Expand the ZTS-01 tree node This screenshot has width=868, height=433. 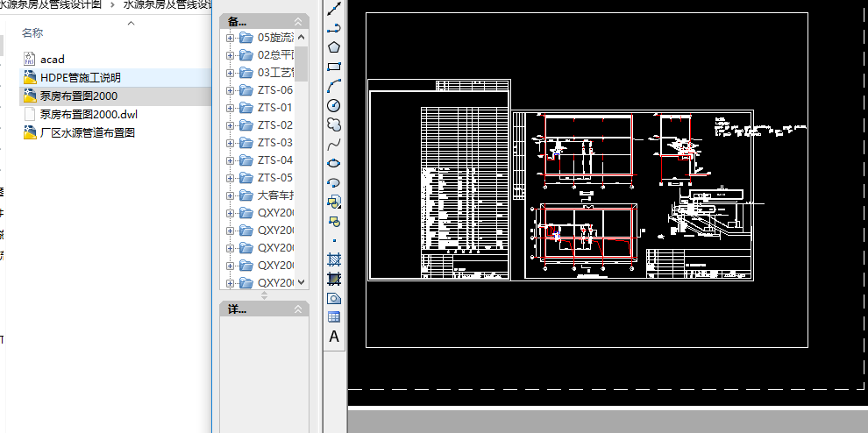[230, 108]
